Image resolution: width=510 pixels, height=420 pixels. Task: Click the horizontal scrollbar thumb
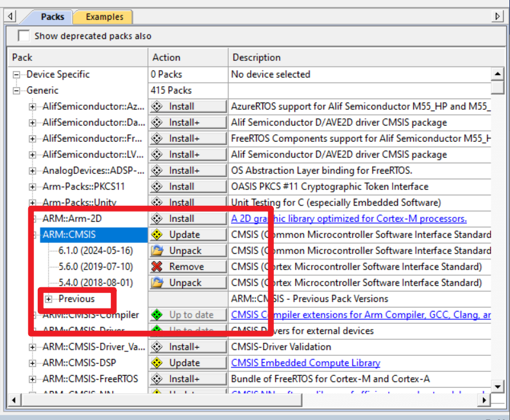[x=161, y=400]
